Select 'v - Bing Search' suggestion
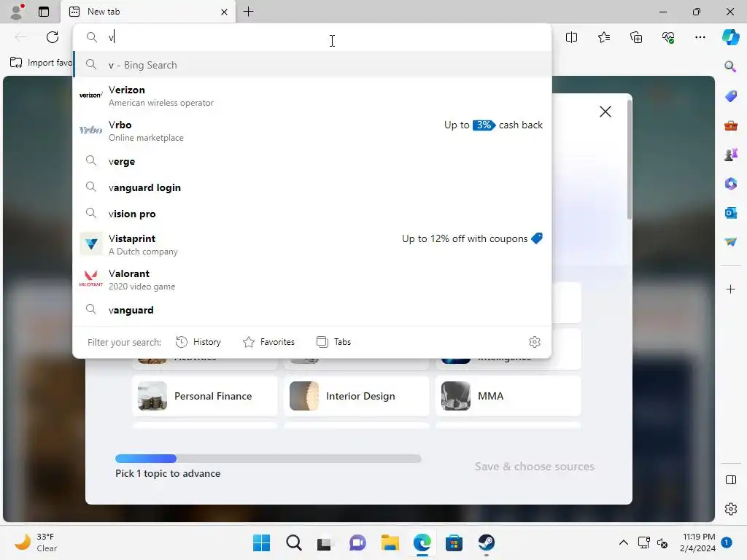This screenshot has width=747, height=560. (312, 65)
